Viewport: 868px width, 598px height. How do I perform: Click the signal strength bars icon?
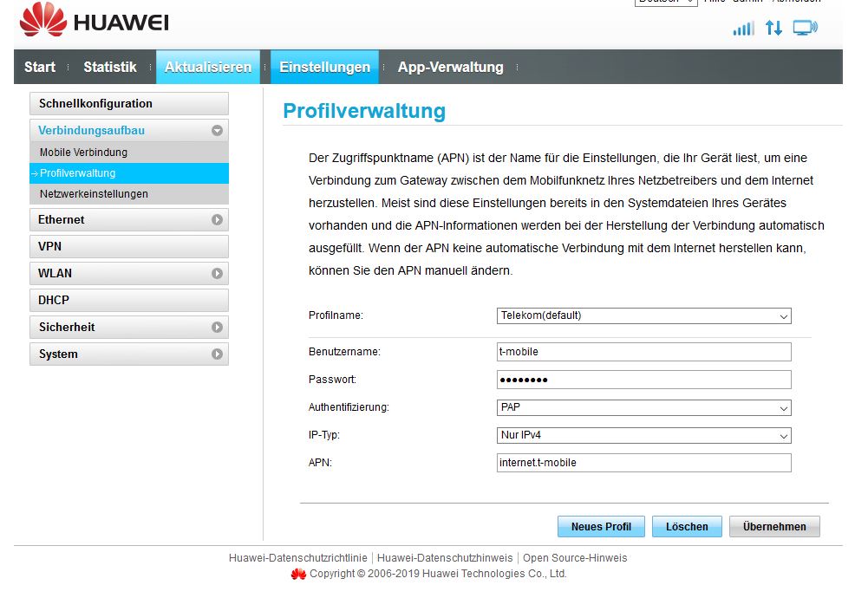tap(743, 29)
